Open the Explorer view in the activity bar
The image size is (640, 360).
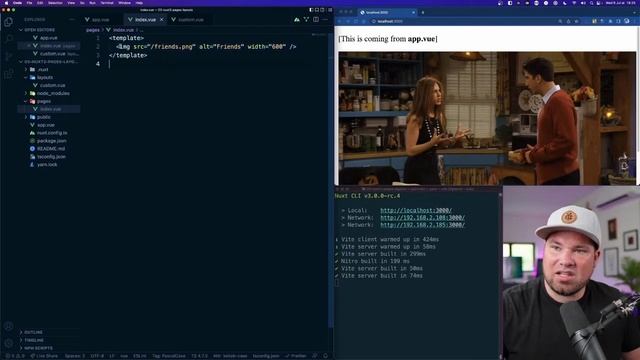(x=8, y=22)
